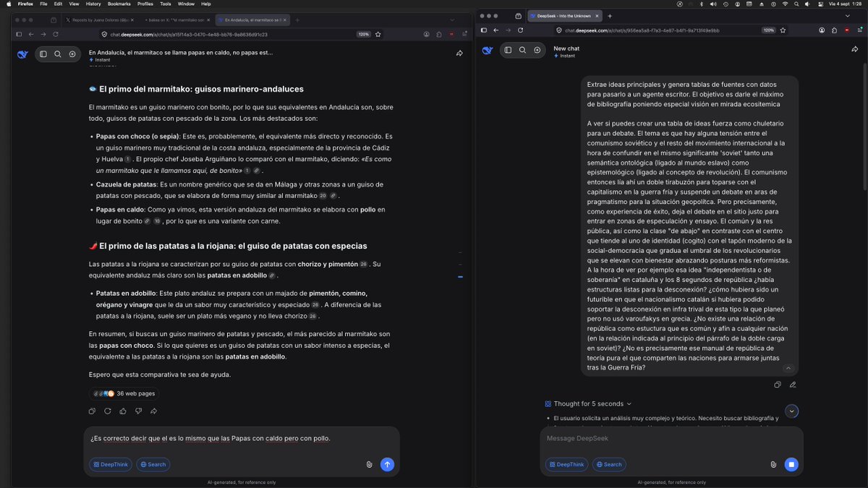
Task: Open search chats in left window
Action: (57, 53)
